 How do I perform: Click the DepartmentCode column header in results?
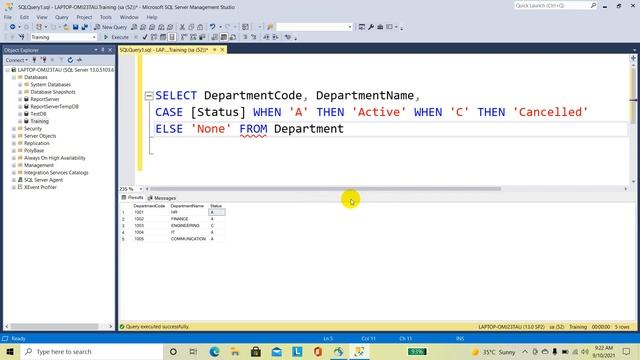click(x=149, y=206)
